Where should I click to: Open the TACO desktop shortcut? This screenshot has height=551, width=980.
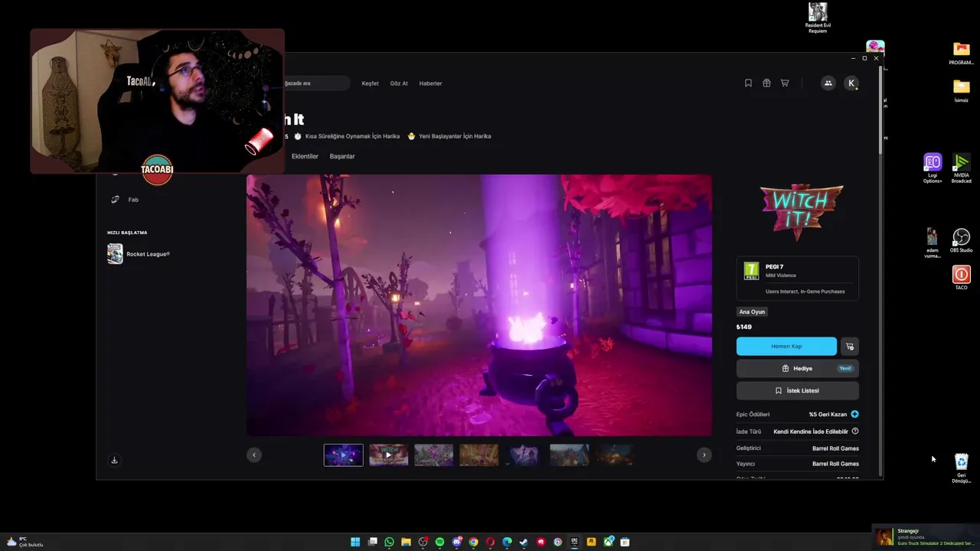click(962, 277)
